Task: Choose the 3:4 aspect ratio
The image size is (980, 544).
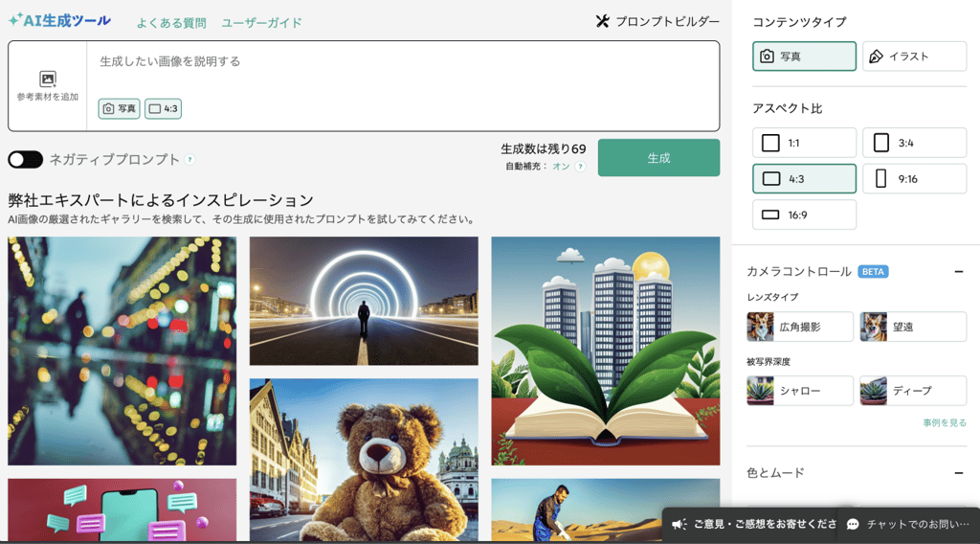Action: (914, 143)
